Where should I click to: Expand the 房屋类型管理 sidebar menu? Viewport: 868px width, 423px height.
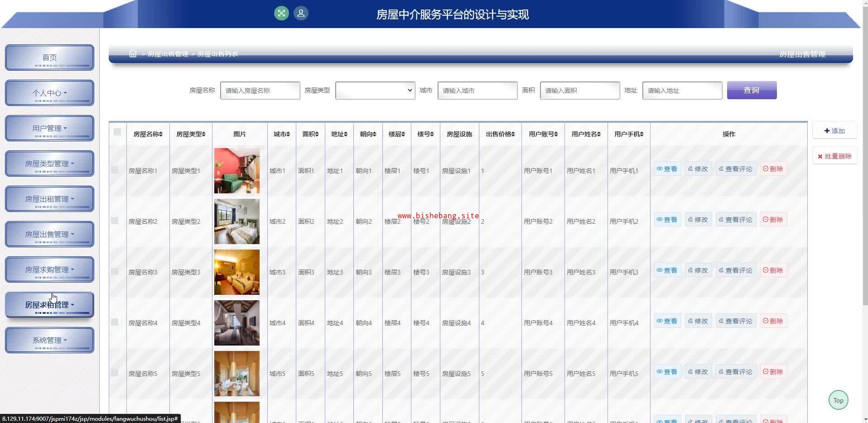49,163
